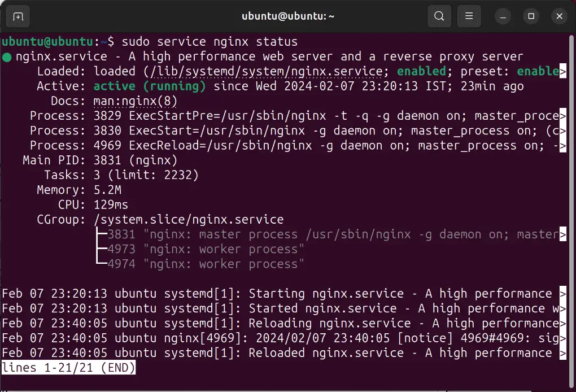Click the 'active (running)' status text
Image resolution: width=576 pixels, height=392 pixels.
(150, 86)
